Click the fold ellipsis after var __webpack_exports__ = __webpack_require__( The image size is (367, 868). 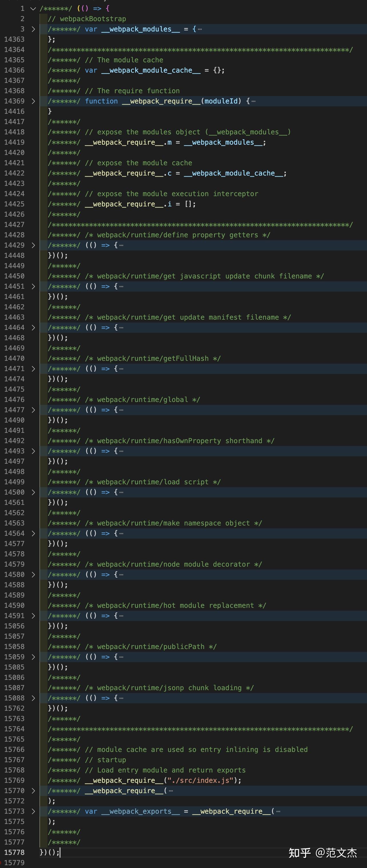coord(278,811)
